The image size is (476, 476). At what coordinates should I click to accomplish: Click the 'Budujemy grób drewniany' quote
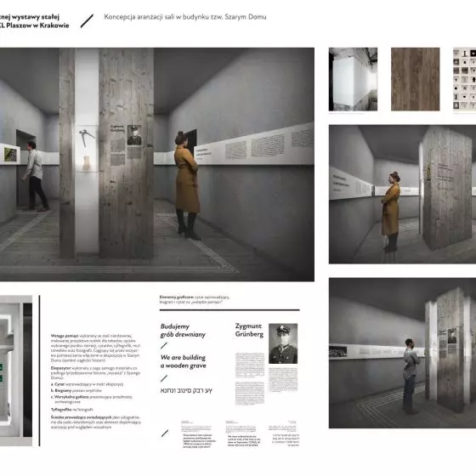[183, 331]
